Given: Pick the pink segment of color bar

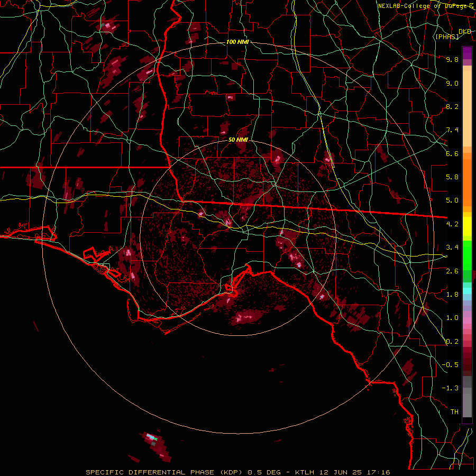Looking at the screenshot, I should 467,321.
